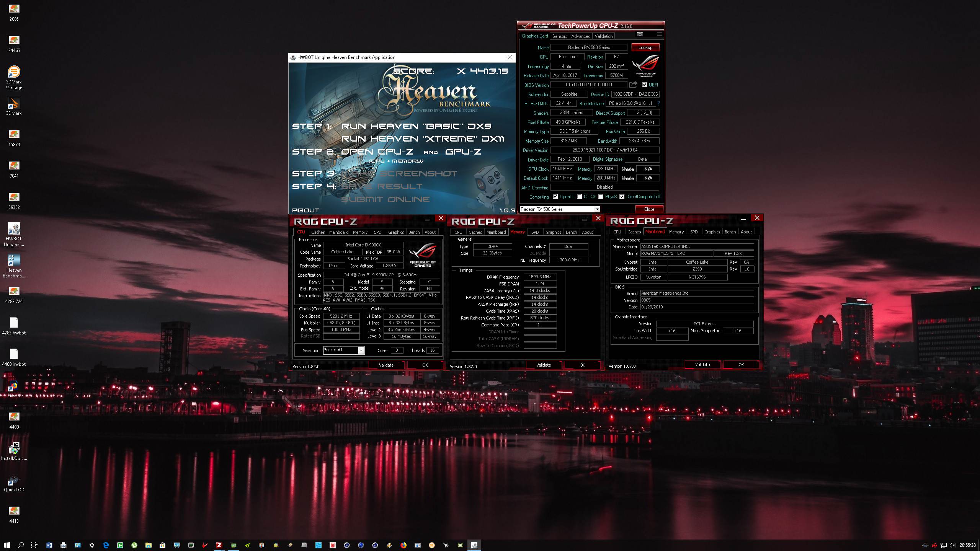Open the Validation tab in GPU-Z

pyautogui.click(x=604, y=36)
